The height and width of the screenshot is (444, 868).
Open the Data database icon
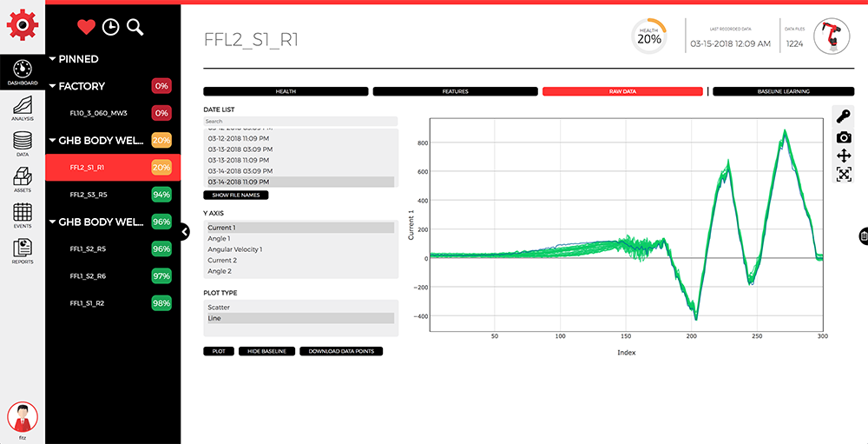pos(23,143)
